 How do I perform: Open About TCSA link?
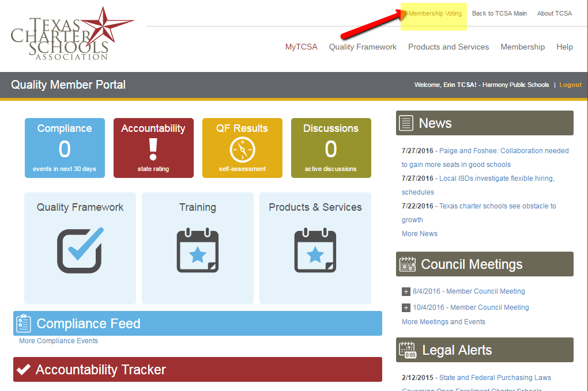tap(554, 13)
